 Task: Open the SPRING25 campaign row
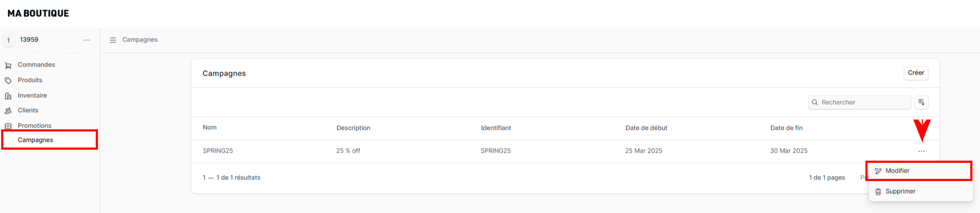point(565,151)
